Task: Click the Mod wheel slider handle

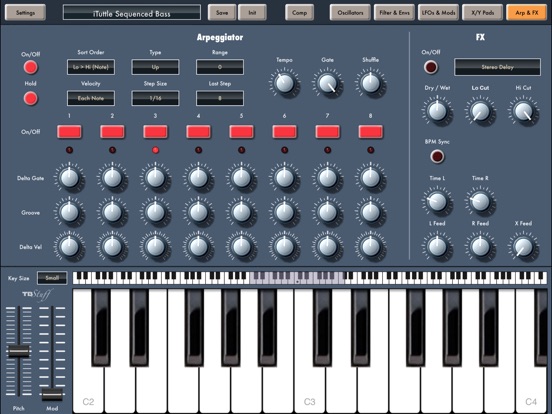Action: point(52,394)
